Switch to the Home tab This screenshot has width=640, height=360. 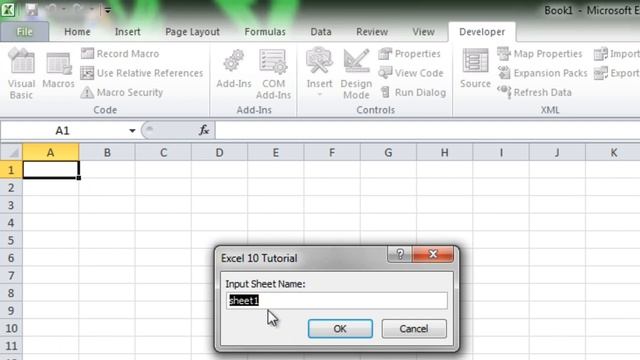pos(77,32)
